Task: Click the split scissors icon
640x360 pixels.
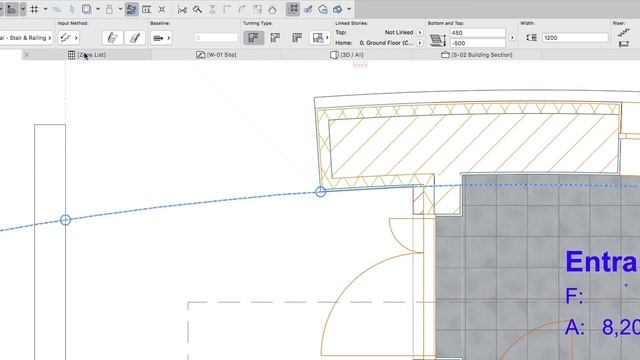Action: [182, 9]
